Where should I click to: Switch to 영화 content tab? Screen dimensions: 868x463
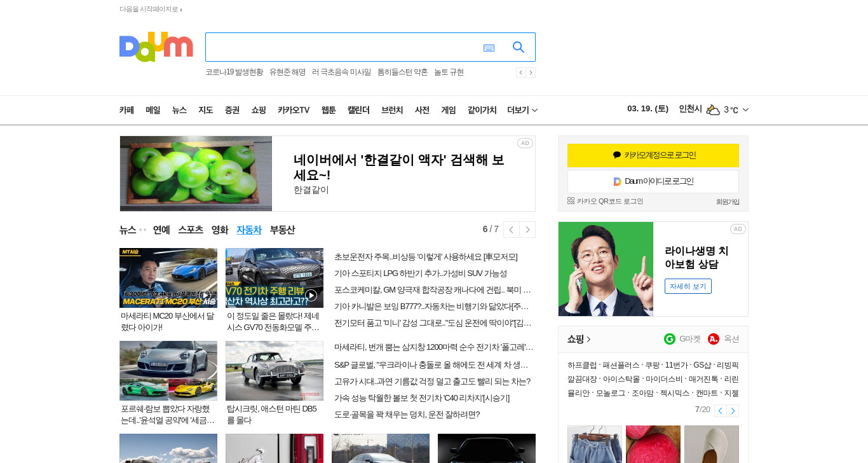tap(220, 230)
